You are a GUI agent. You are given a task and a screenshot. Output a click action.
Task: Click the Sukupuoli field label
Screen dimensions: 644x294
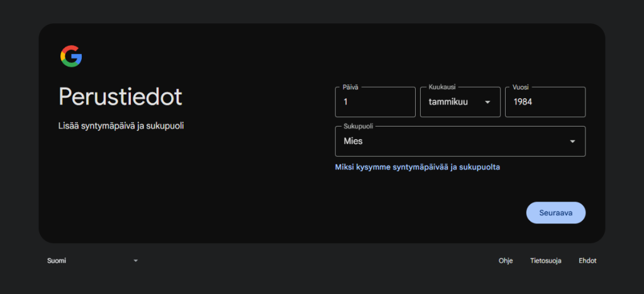point(357,127)
